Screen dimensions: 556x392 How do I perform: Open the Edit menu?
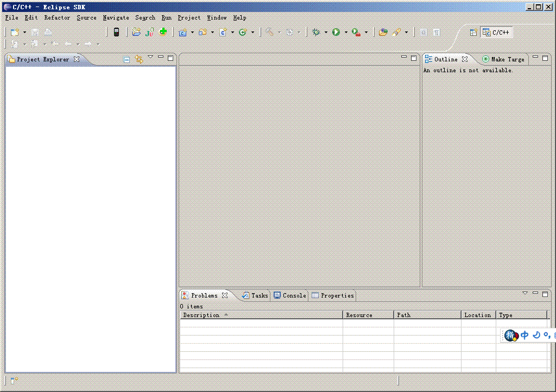point(31,17)
